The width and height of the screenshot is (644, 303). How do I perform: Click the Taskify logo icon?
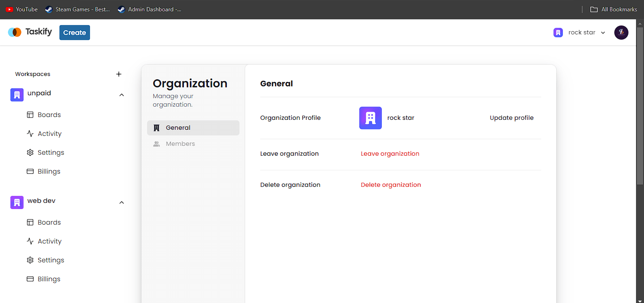click(x=15, y=32)
